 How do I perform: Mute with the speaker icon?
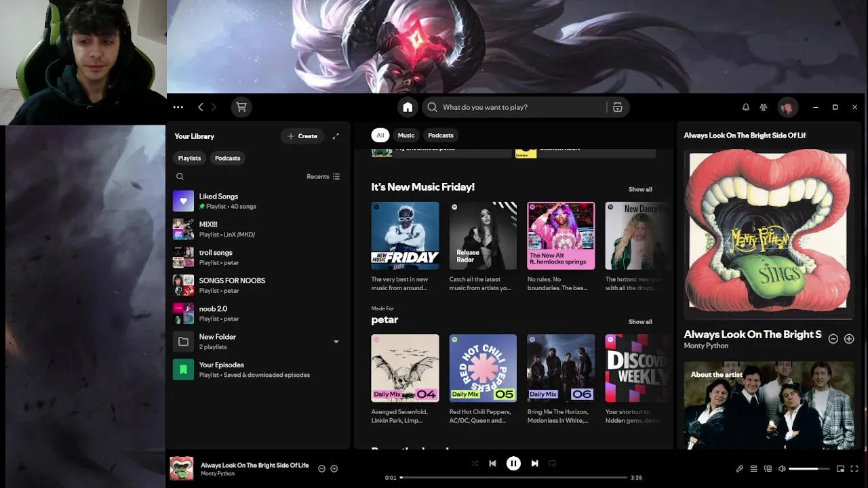coord(782,468)
